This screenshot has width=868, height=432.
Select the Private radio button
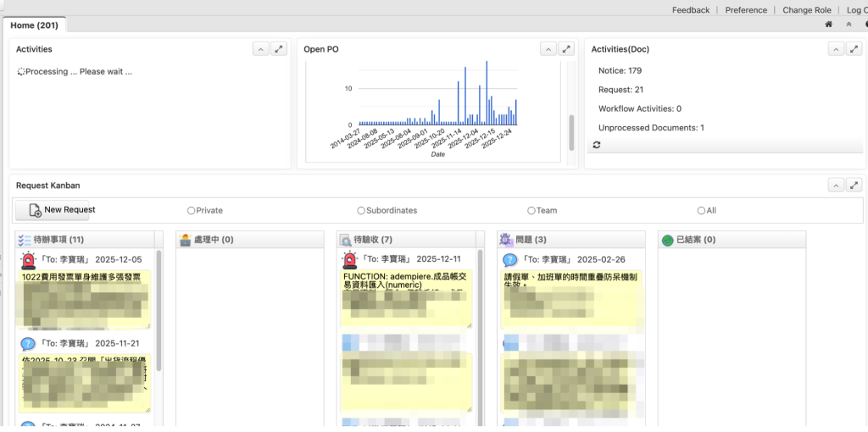pyautogui.click(x=192, y=210)
